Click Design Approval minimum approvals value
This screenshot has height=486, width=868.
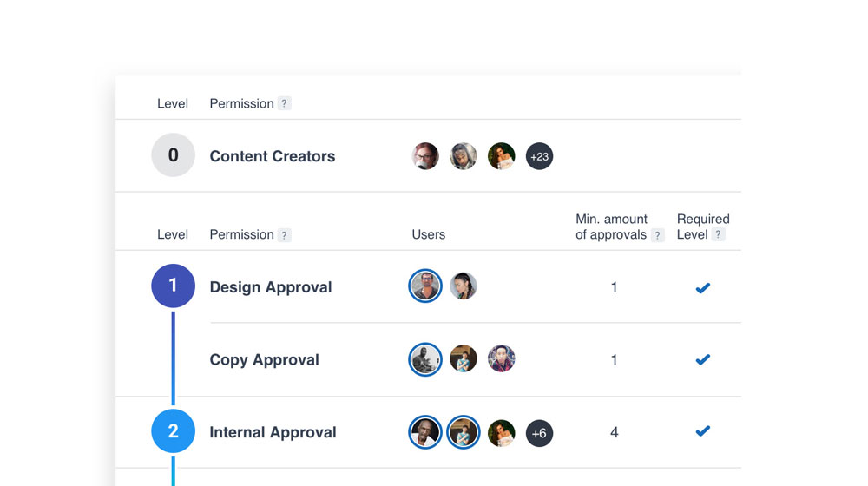point(615,287)
